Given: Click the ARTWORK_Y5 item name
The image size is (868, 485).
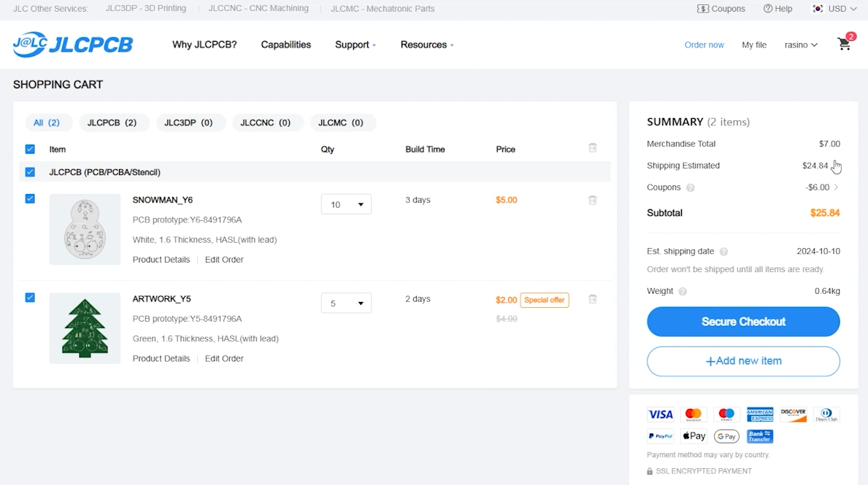Looking at the screenshot, I should [x=161, y=298].
